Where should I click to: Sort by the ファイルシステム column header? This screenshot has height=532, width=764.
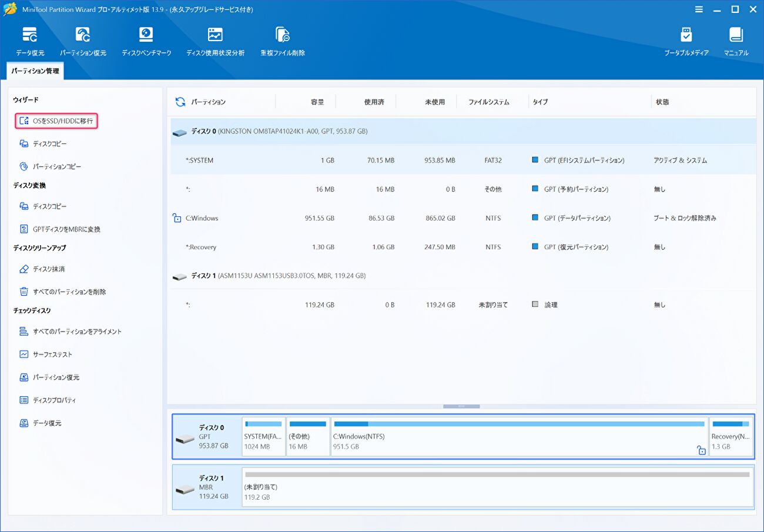point(489,102)
